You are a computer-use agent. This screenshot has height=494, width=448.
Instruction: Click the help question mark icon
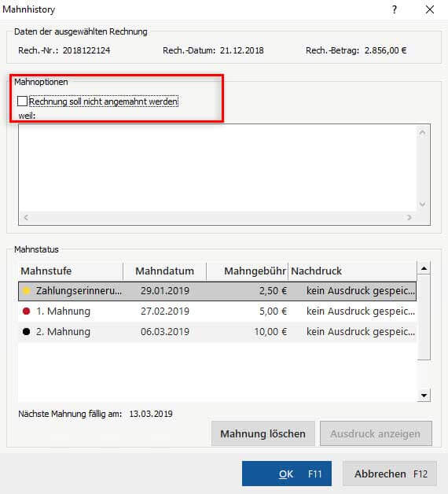tap(395, 9)
